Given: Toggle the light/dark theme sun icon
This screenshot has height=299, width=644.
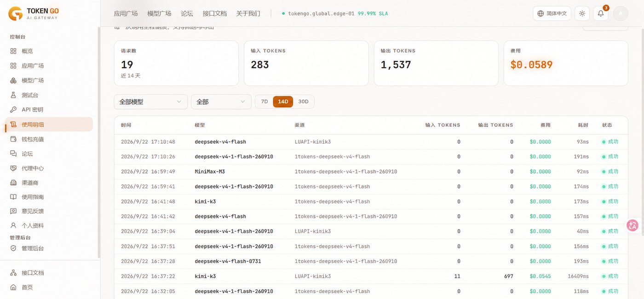Looking at the screenshot, I should click(x=582, y=13).
